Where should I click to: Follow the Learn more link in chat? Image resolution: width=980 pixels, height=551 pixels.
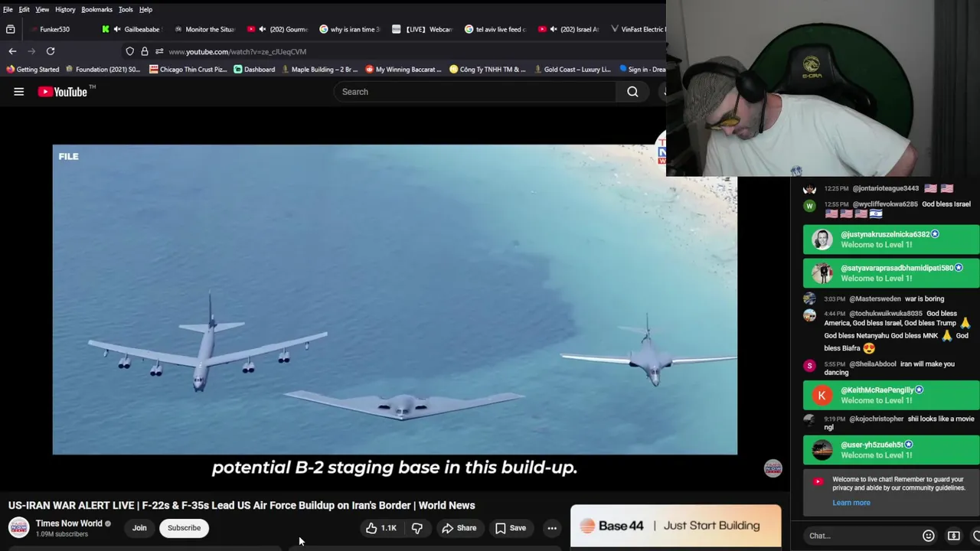tap(851, 503)
